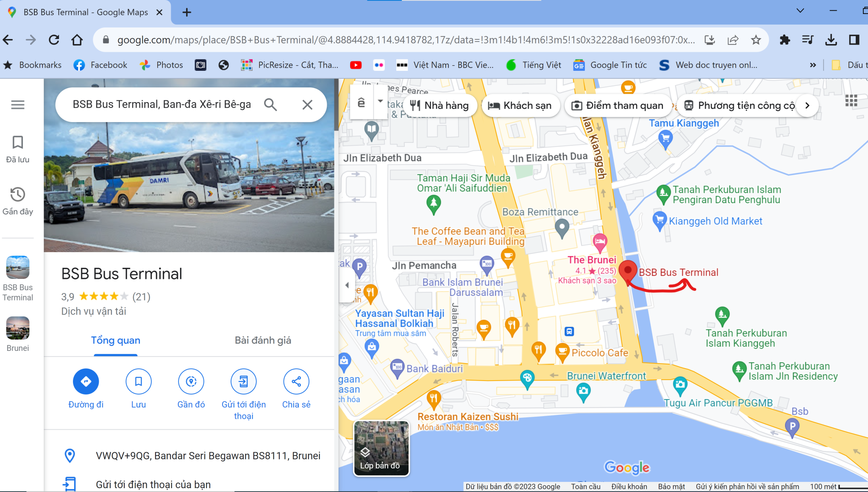The image size is (868, 492).
Task: Open Facebook bookmark
Action: coord(100,65)
